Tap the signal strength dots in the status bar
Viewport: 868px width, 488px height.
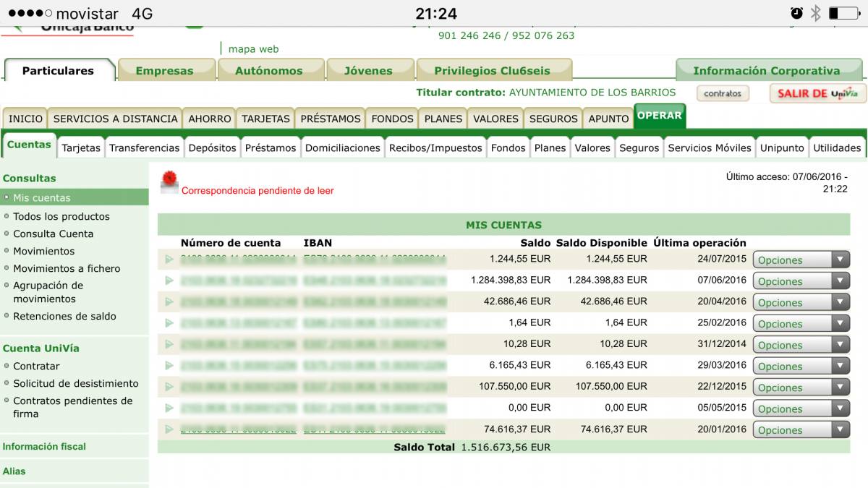(x=30, y=14)
